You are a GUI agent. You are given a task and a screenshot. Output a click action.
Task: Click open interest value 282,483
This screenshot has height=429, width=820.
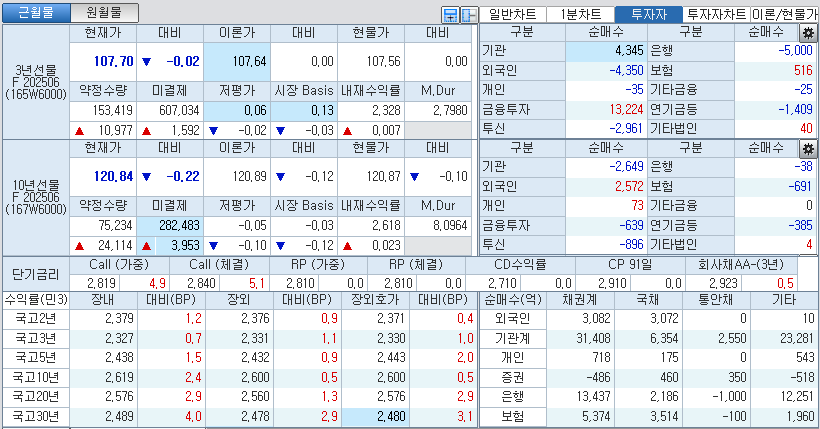[x=170, y=226]
